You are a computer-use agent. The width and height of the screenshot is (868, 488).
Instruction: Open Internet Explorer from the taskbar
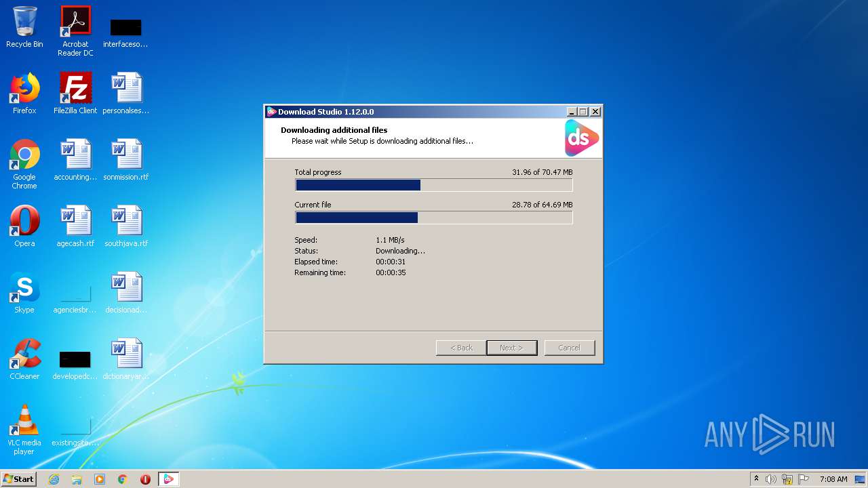click(54, 479)
